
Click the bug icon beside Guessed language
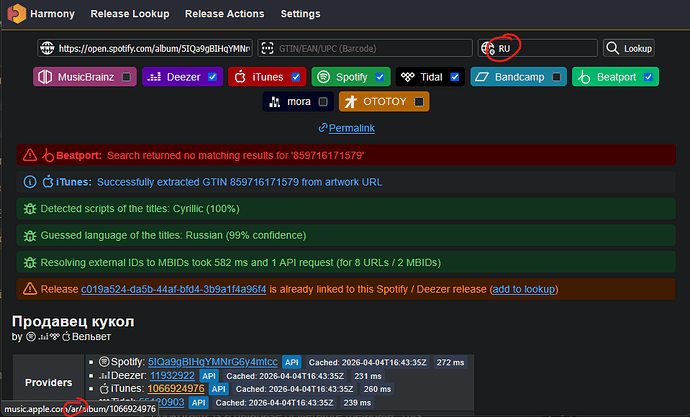30,235
